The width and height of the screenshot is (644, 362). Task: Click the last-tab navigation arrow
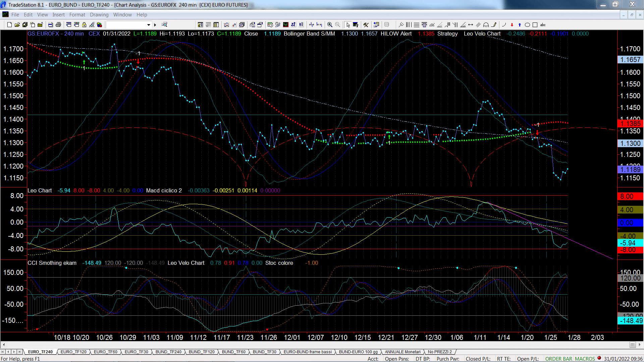point(19,352)
